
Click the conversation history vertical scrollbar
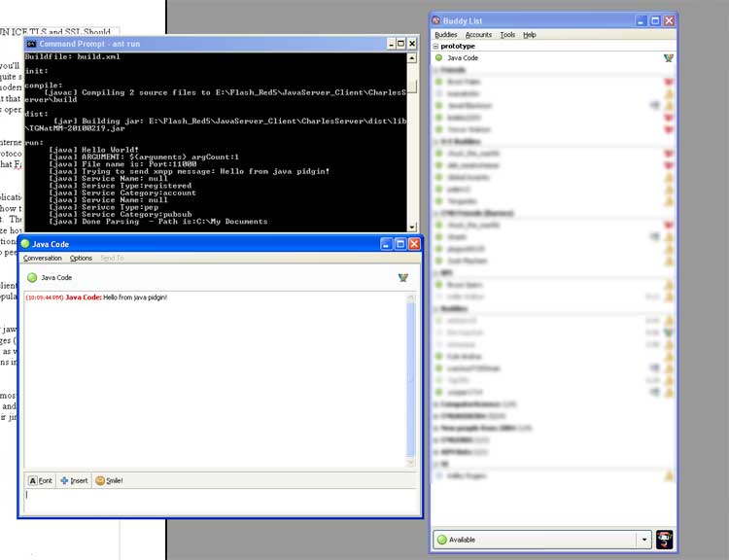click(x=410, y=380)
